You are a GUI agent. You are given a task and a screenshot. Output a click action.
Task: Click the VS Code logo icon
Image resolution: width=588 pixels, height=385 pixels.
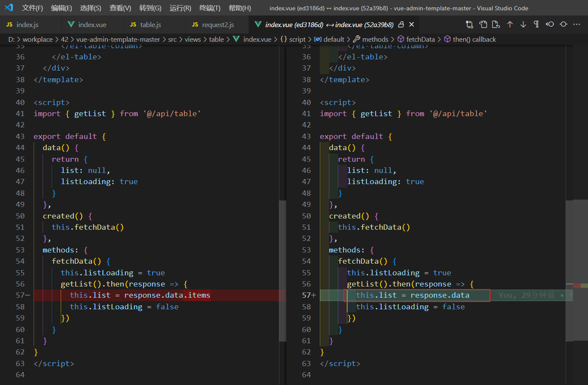9,8
